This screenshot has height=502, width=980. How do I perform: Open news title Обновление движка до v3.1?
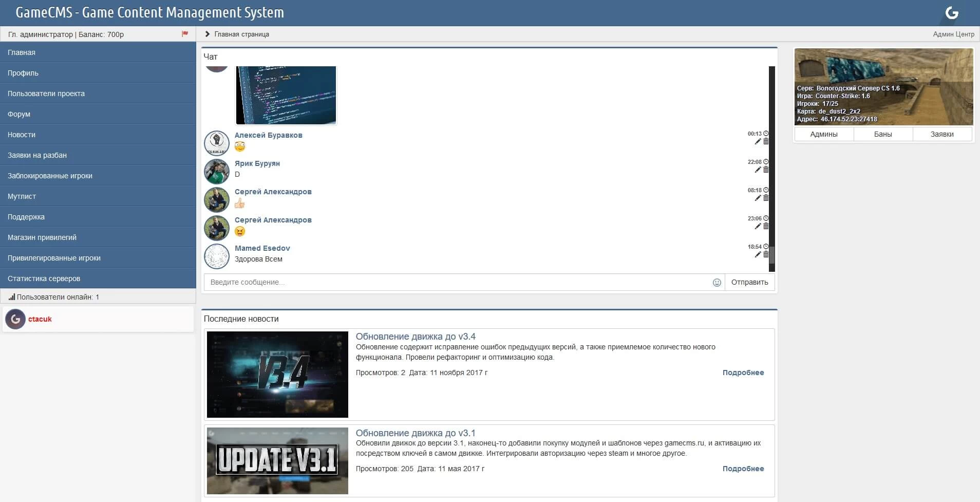(x=416, y=433)
